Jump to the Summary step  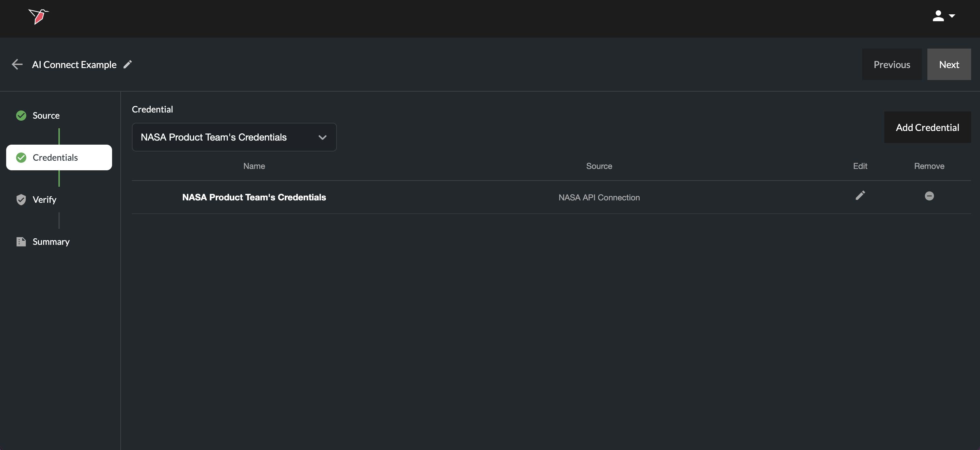tap(51, 242)
